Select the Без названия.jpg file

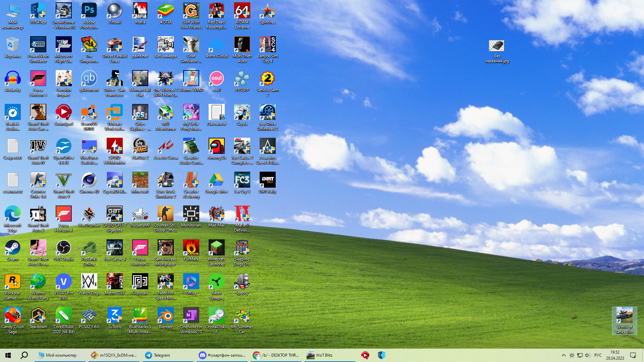point(497,52)
